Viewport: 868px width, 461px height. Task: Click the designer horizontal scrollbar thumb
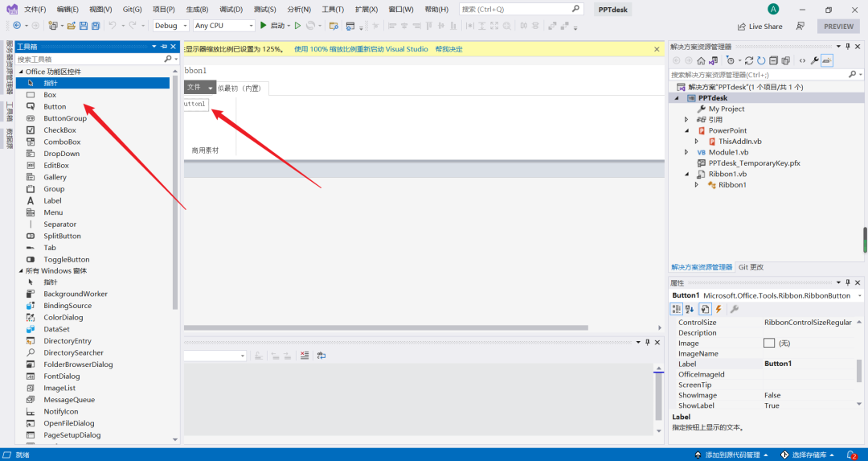coord(386,327)
